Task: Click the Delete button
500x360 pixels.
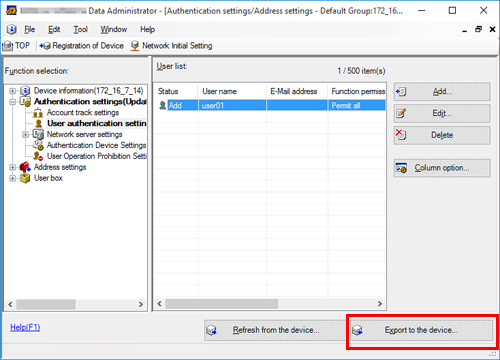Action: pos(442,135)
